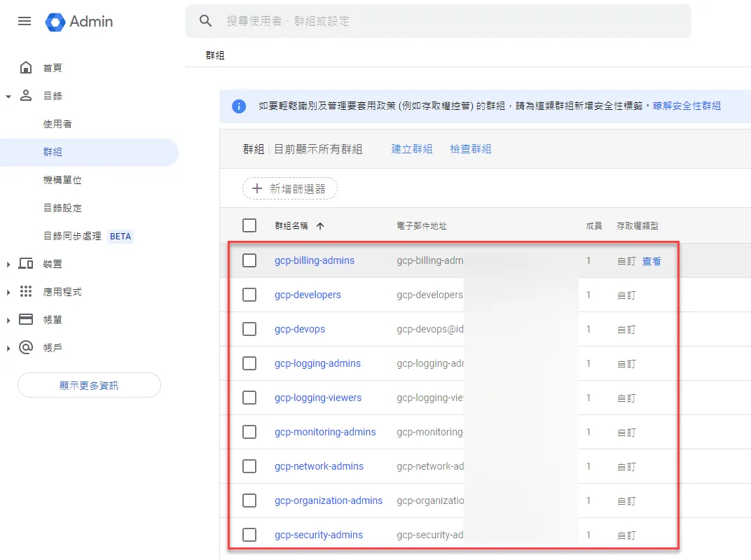Expand the 帳單 section arrow
This screenshot has width=751, height=560.
[8, 320]
